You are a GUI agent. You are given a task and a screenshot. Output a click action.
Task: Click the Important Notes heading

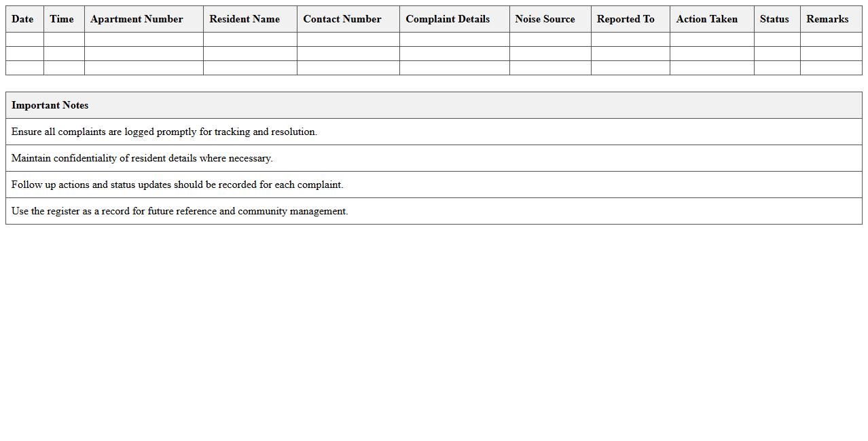point(50,105)
